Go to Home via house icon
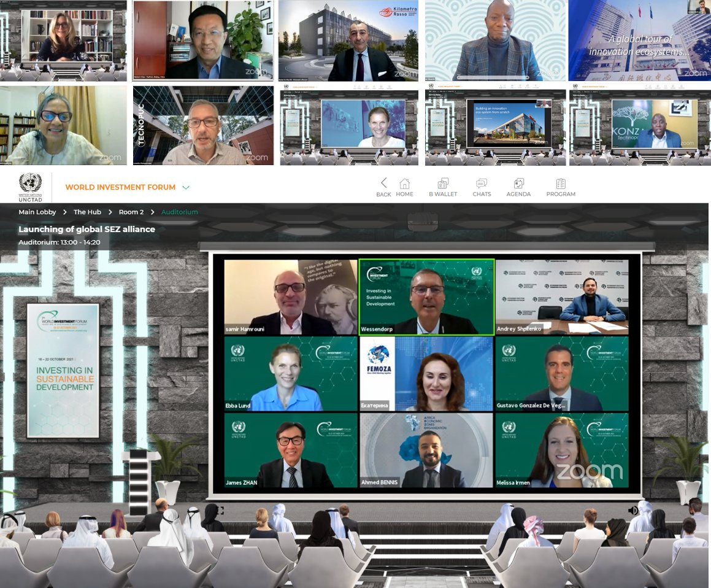This screenshot has height=588, width=711. (x=404, y=184)
